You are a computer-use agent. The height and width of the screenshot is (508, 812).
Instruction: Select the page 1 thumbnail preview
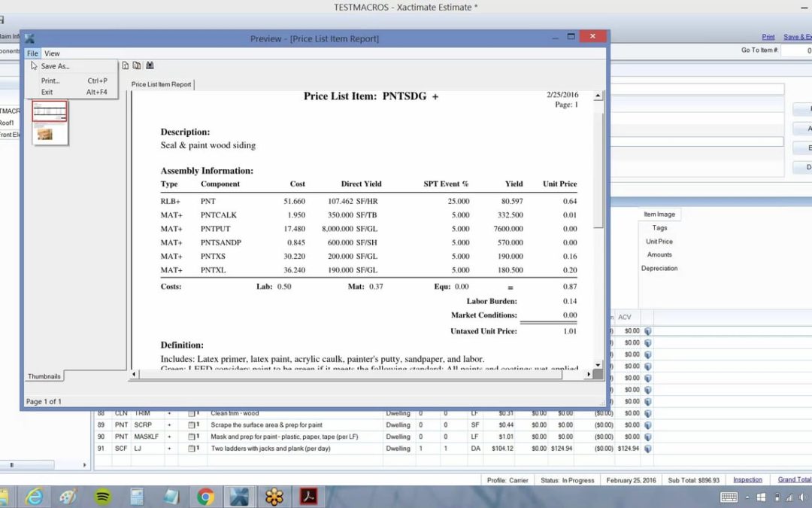click(50, 122)
